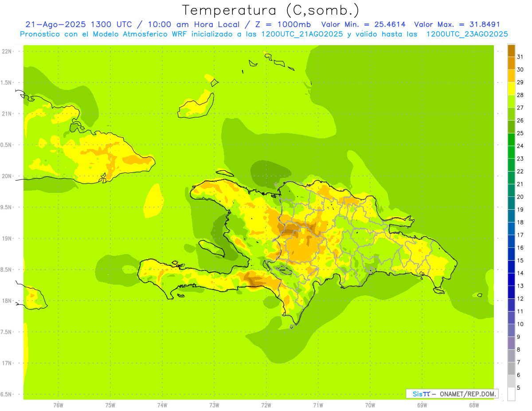This screenshot has height=411, width=532.
Task: Click the color swatch between 26 and 27
Action: (x=511, y=114)
